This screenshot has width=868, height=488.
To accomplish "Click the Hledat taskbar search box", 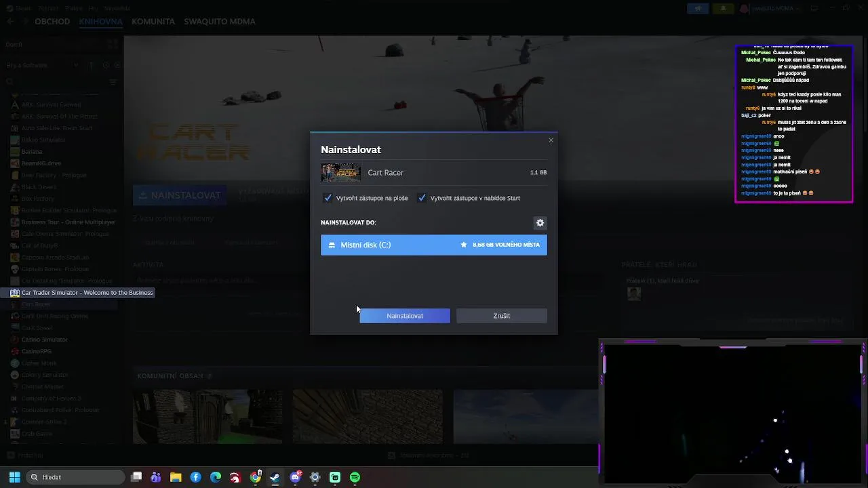I will (x=76, y=477).
